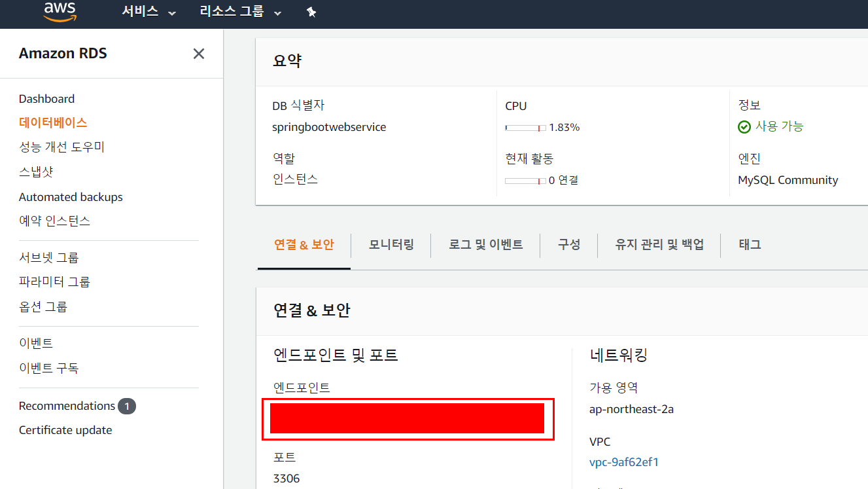The width and height of the screenshot is (868, 489).
Task: Click the CPU usage progress bar
Action: point(525,128)
